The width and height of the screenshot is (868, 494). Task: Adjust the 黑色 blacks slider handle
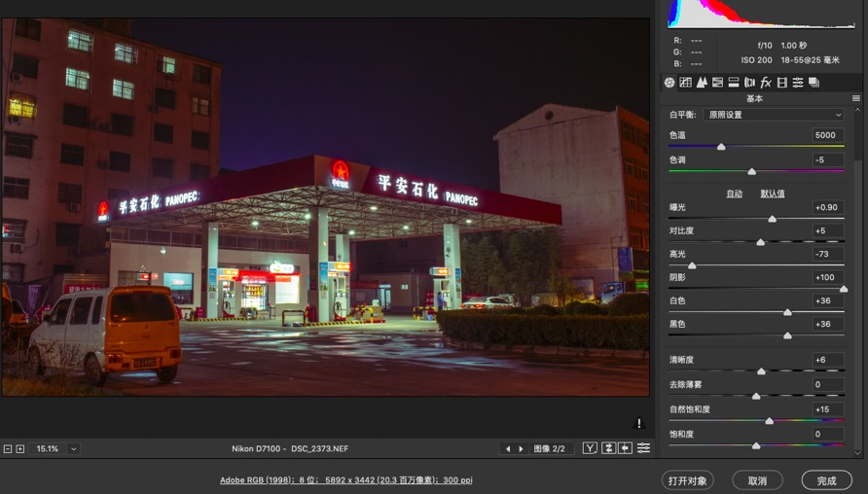(788, 335)
